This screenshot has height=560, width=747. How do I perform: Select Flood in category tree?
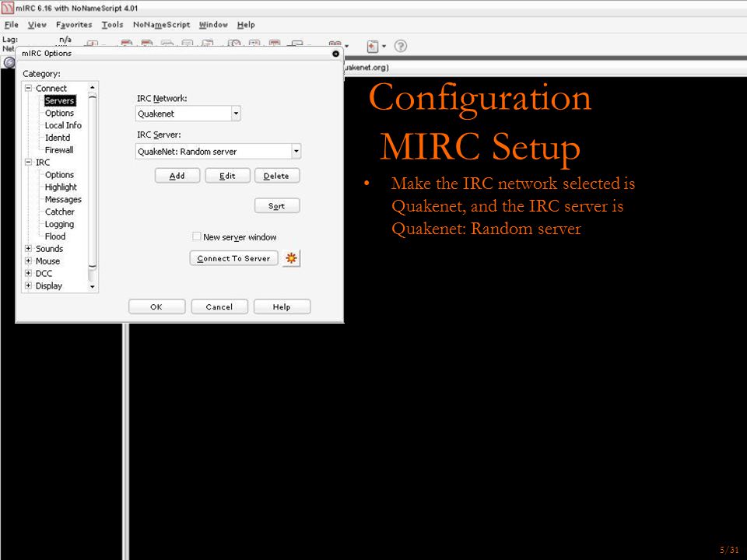point(54,236)
